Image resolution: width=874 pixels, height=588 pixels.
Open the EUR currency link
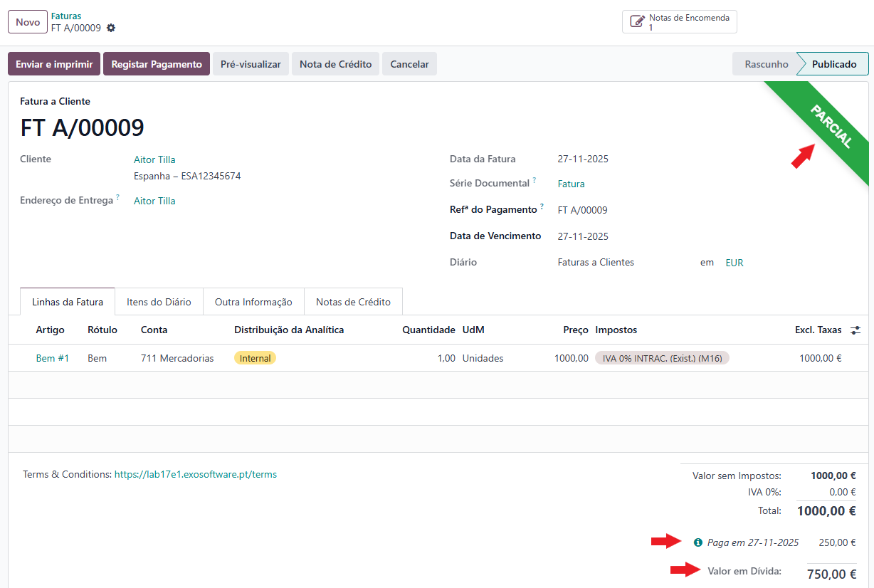735,263
